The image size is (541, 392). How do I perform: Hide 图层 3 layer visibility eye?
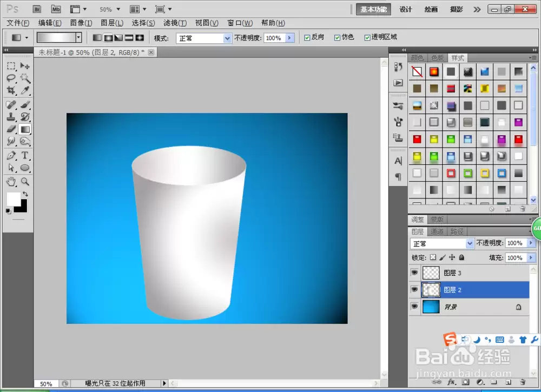point(414,273)
